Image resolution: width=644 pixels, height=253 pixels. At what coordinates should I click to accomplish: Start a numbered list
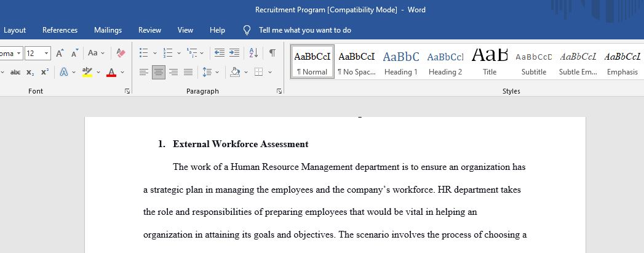(x=167, y=53)
